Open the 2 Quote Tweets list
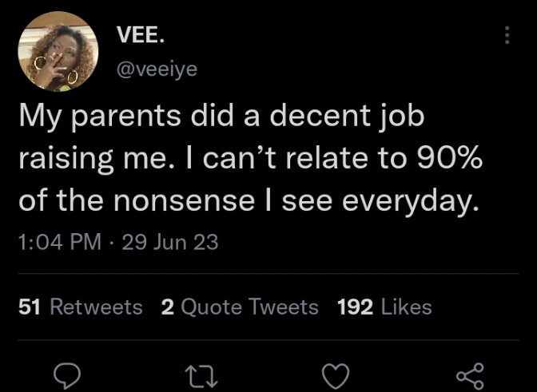 (x=240, y=307)
